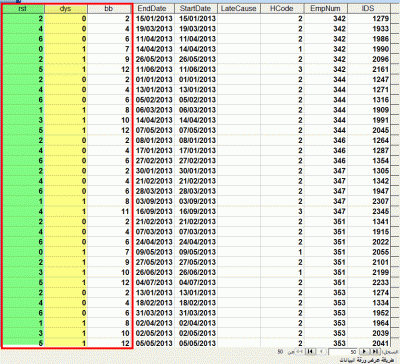
Task: Click the next record arrow in navigator
Action: (321, 352)
